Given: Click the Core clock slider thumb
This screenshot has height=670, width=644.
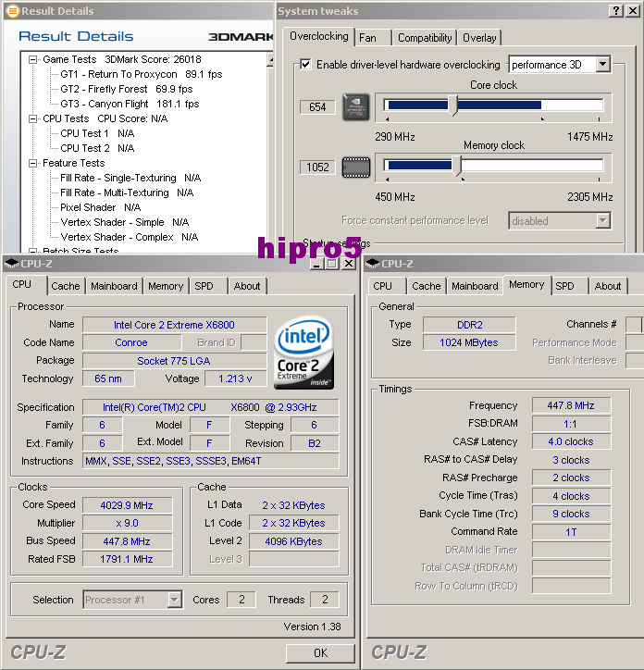Looking at the screenshot, I should (452, 105).
